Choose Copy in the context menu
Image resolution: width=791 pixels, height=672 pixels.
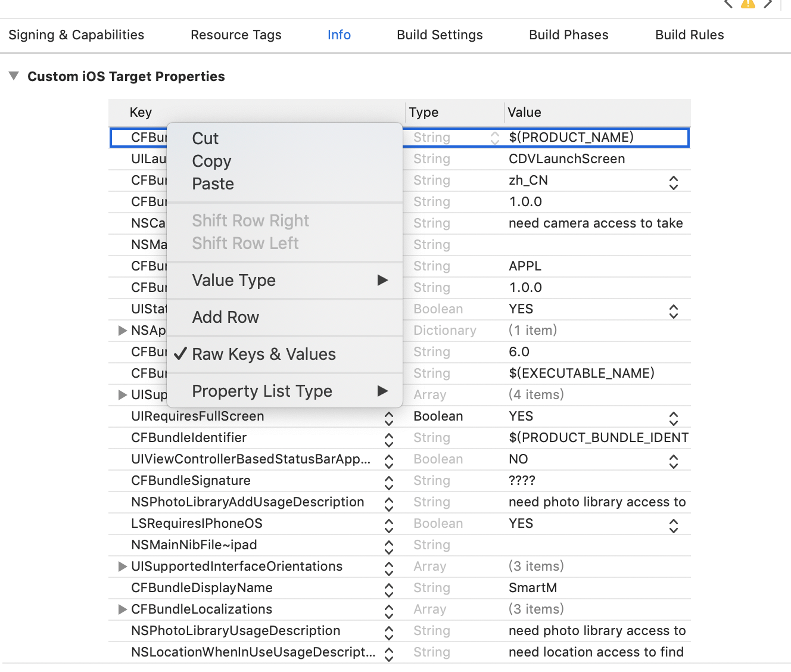coord(211,161)
